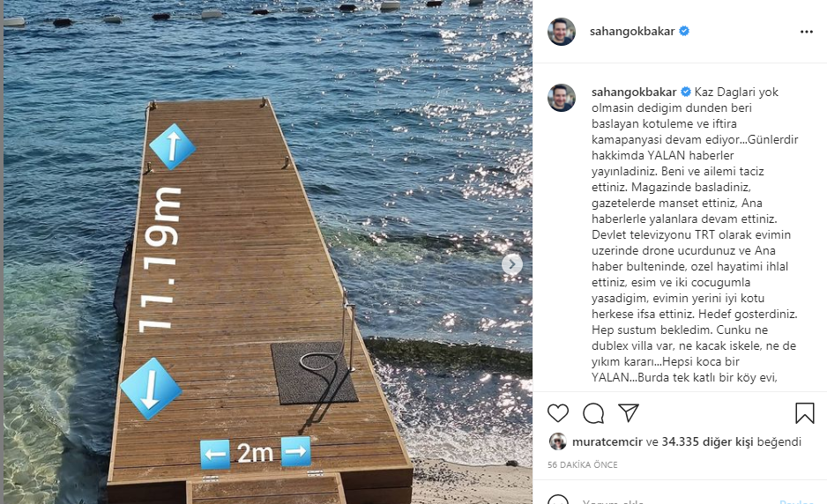Click muratcemcir's small avatar in likes
Image resolution: width=827 pixels, height=504 pixels.
click(x=557, y=441)
